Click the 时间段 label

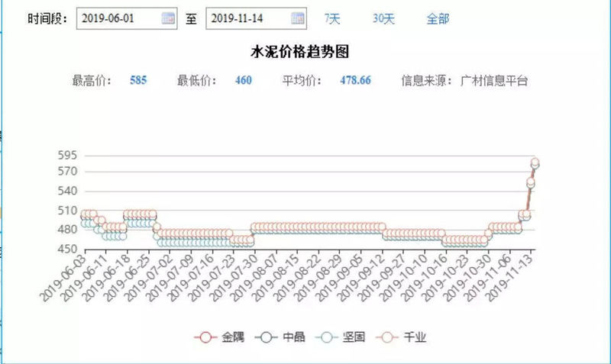[47, 18]
